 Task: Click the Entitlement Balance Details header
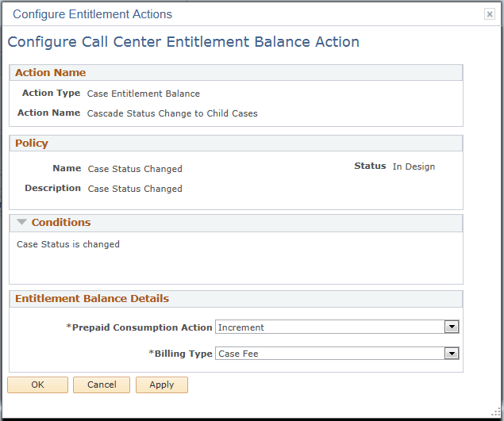92,298
